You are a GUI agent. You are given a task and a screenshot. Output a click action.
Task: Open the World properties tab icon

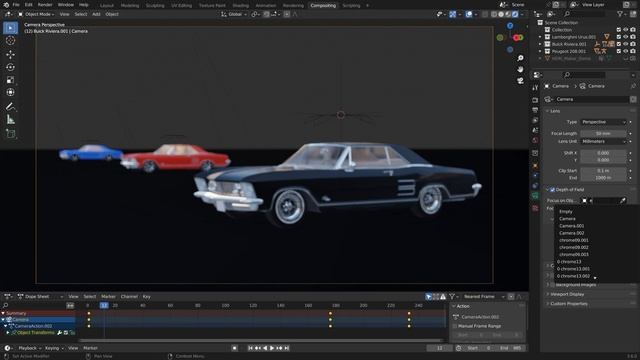pos(535,140)
